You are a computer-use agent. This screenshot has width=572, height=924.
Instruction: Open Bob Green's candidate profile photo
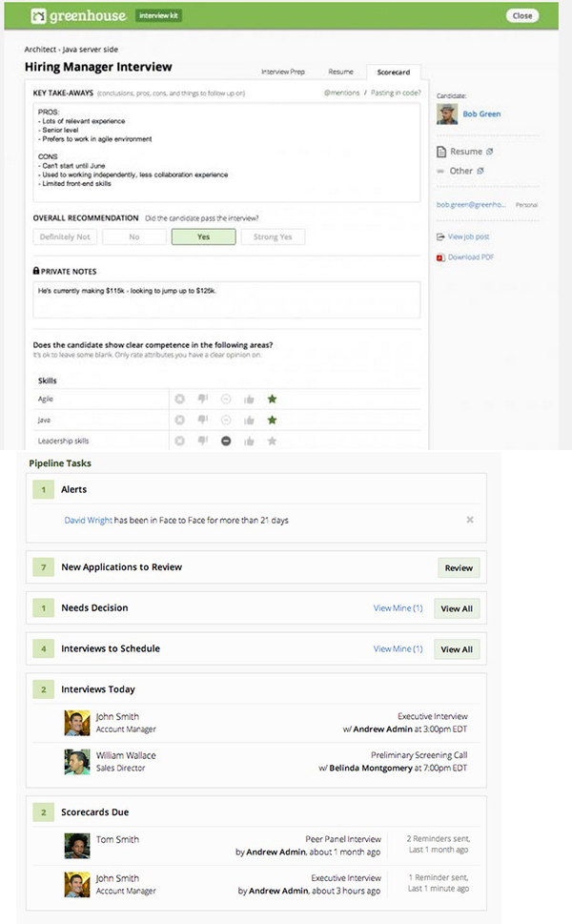point(447,114)
